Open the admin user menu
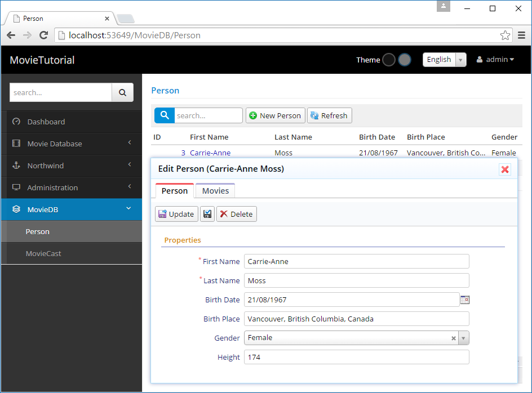532x393 pixels. click(495, 60)
